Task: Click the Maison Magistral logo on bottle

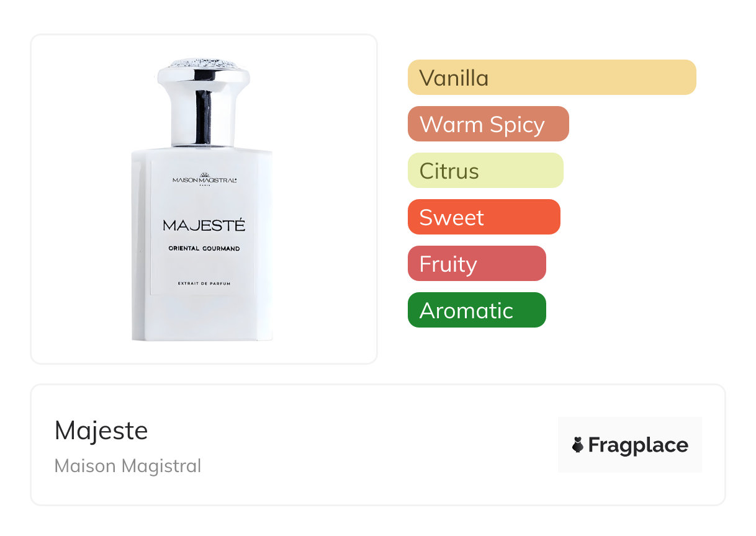Action: [204, 178]
